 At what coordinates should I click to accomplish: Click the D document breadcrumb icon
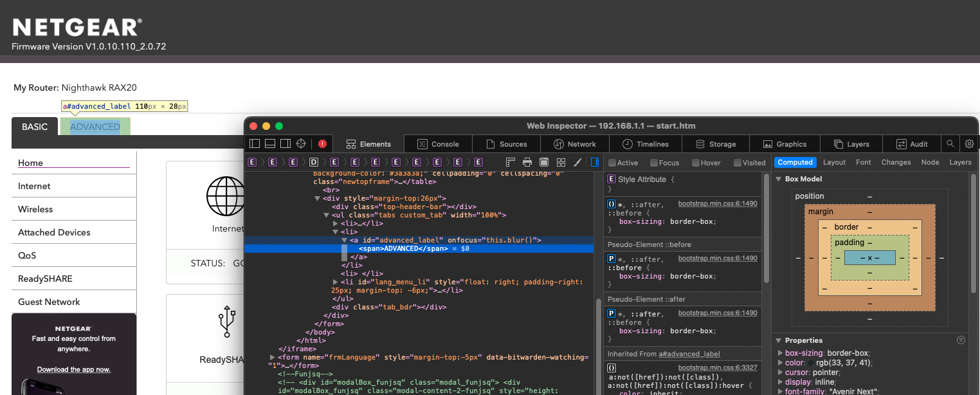tap(314, 162)
